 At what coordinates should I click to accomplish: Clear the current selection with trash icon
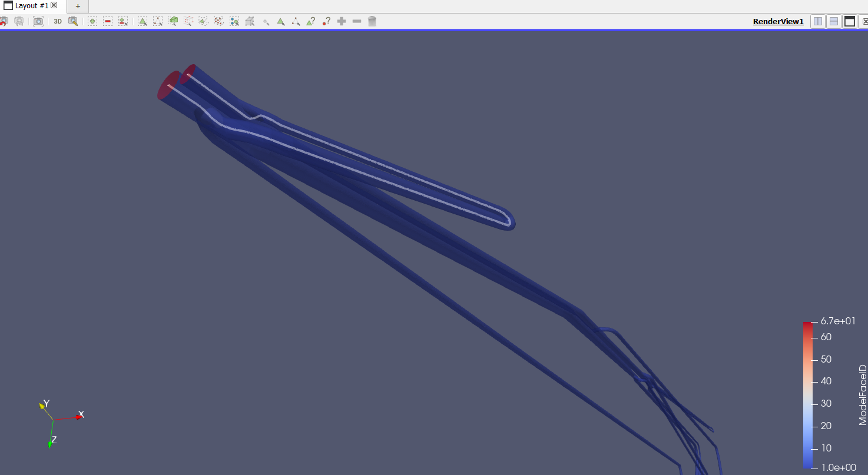pos(372,21)
